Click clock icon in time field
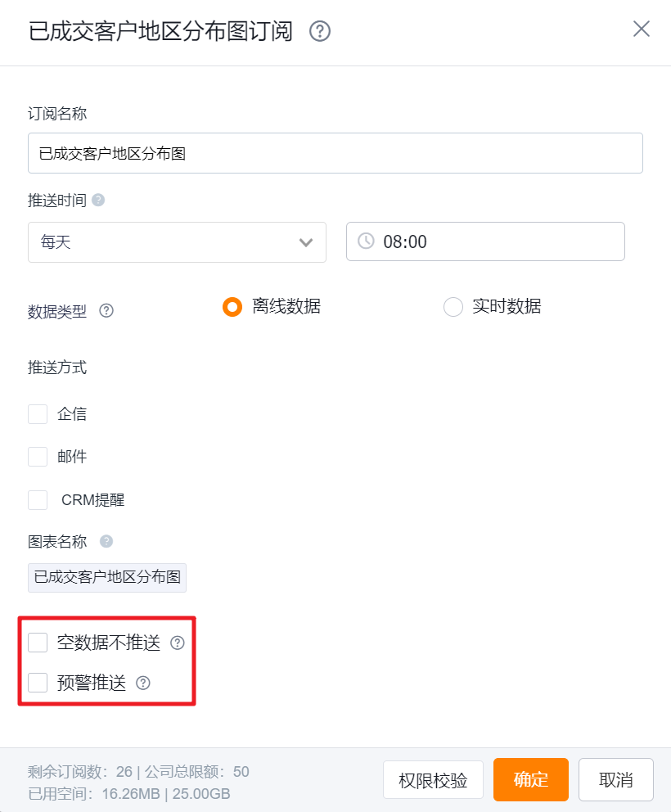The width and height of the screenshot is (671, 812). [366, 241]
